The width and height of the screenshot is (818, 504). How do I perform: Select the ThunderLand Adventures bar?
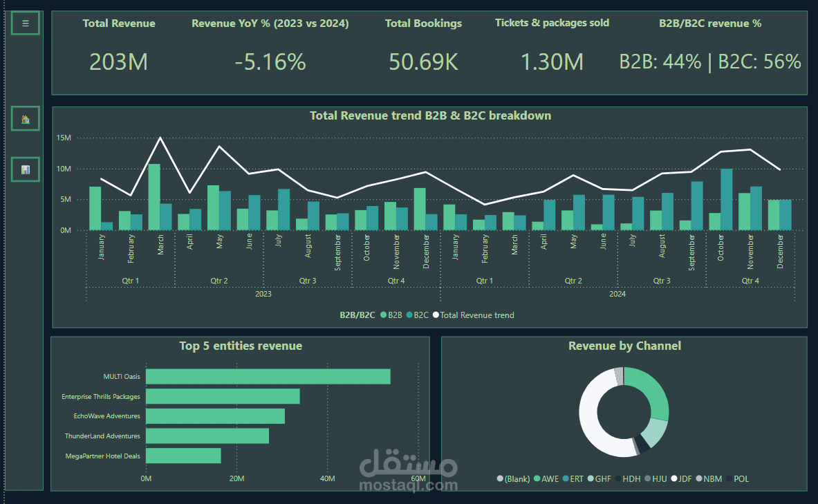pyautogui.click(x=207, y=436)
